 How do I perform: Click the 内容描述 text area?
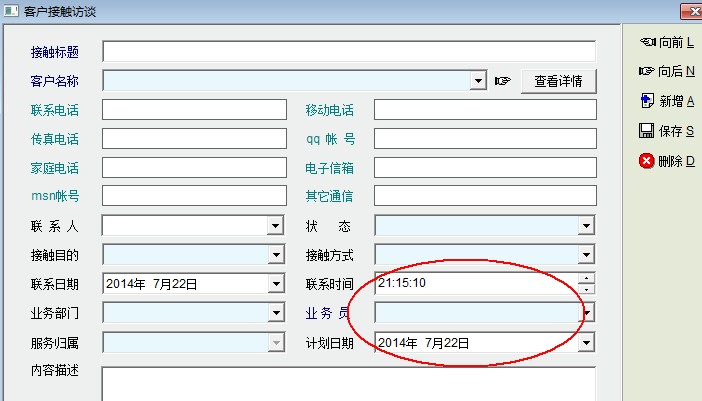348,384
